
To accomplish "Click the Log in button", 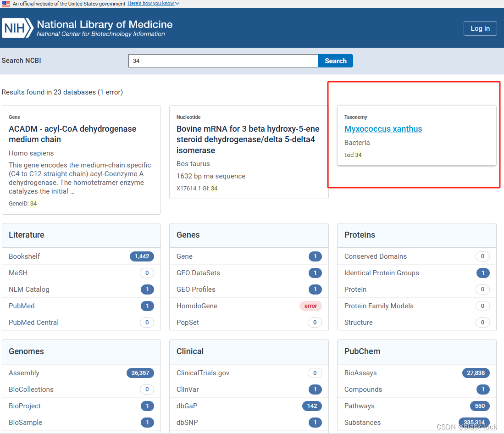I will [480, 28].
